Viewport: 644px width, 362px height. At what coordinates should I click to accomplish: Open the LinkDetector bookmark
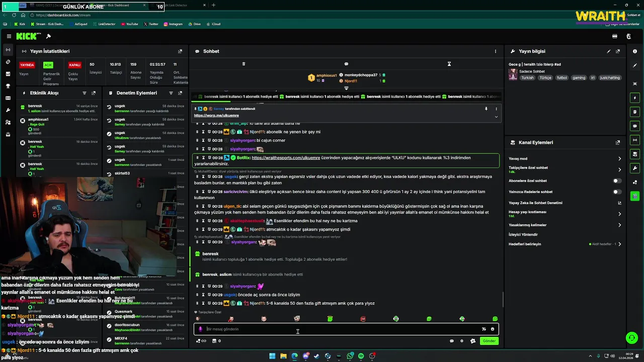[x=104, y=24]
